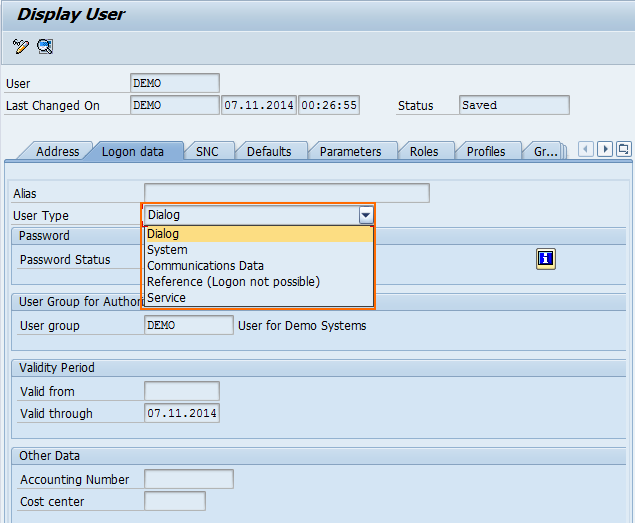
Task: Switch to the Address tab
Action: click(x=58, y=152)
